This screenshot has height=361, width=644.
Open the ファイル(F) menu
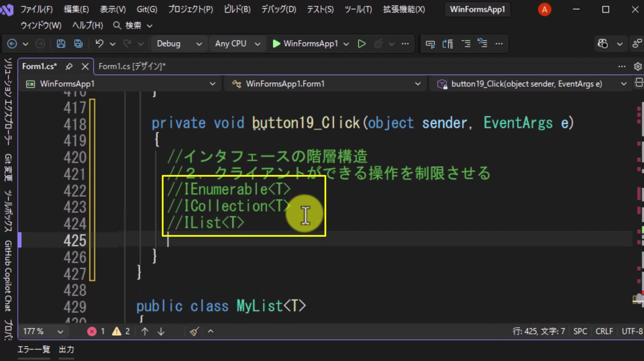(37, 9)
